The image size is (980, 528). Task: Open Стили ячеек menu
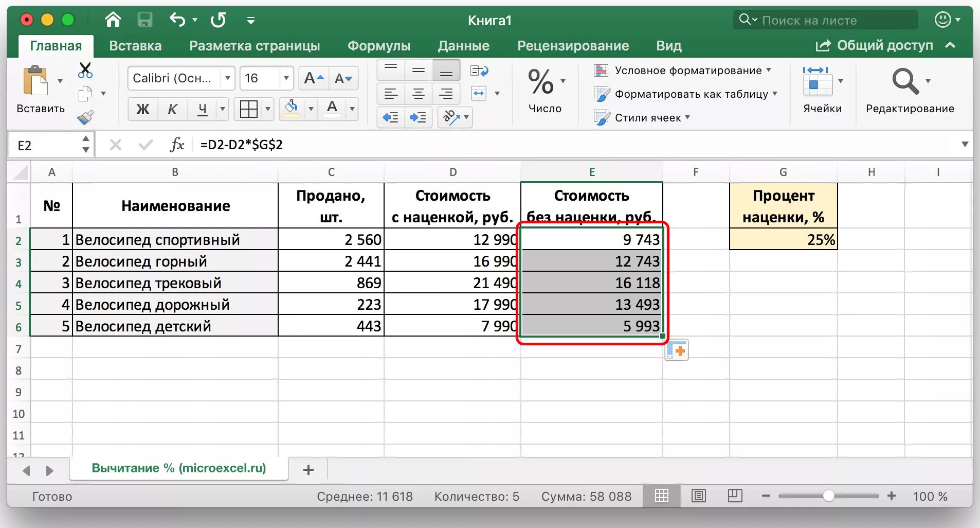[x=642, y=118]
